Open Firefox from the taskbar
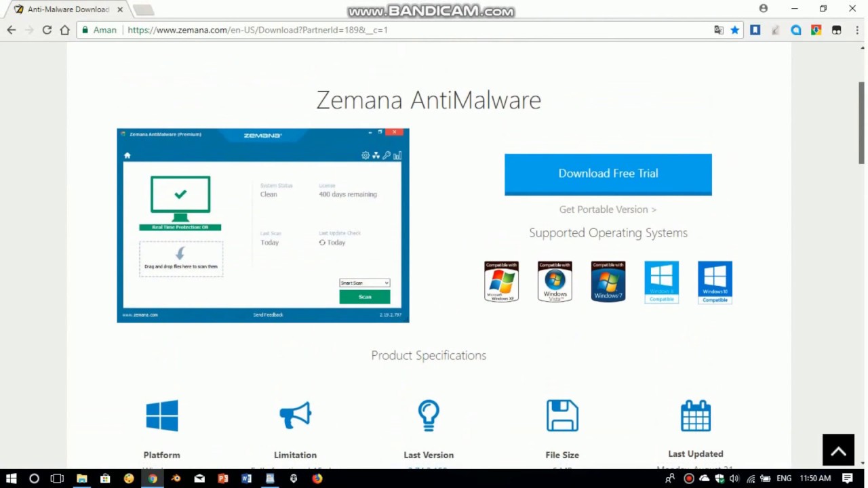The width and height of the screenshot is (868, 488). [x=317, y=479]
